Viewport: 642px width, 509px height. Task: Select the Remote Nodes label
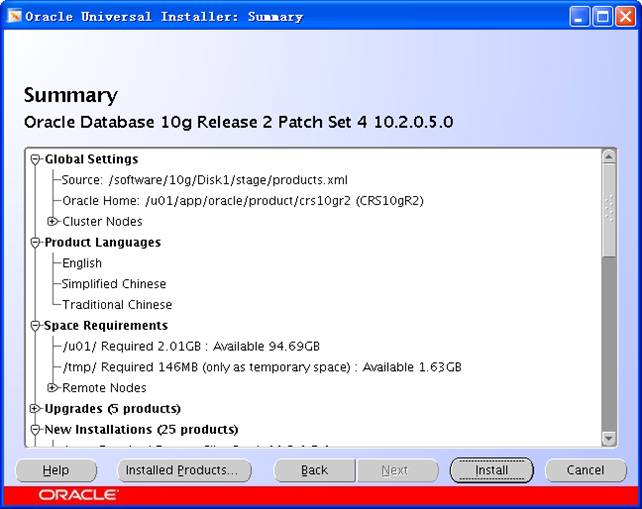click(x=104, y=388)
